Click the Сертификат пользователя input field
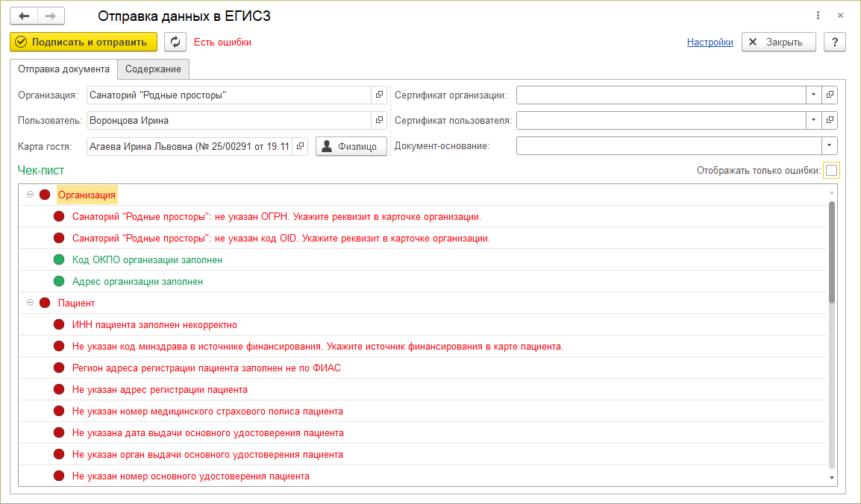861x504 pixels. coord(661,120)
